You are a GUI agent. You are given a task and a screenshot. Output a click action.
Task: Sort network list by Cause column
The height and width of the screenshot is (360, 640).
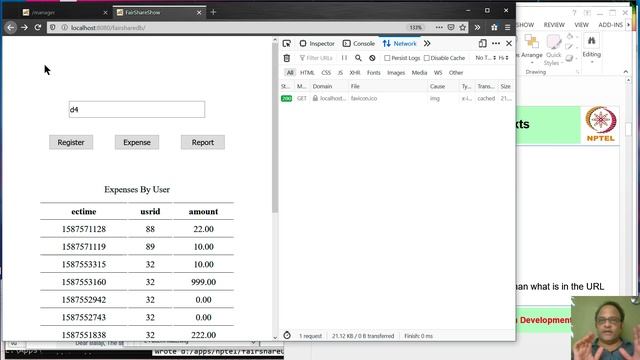coord(443,87)
